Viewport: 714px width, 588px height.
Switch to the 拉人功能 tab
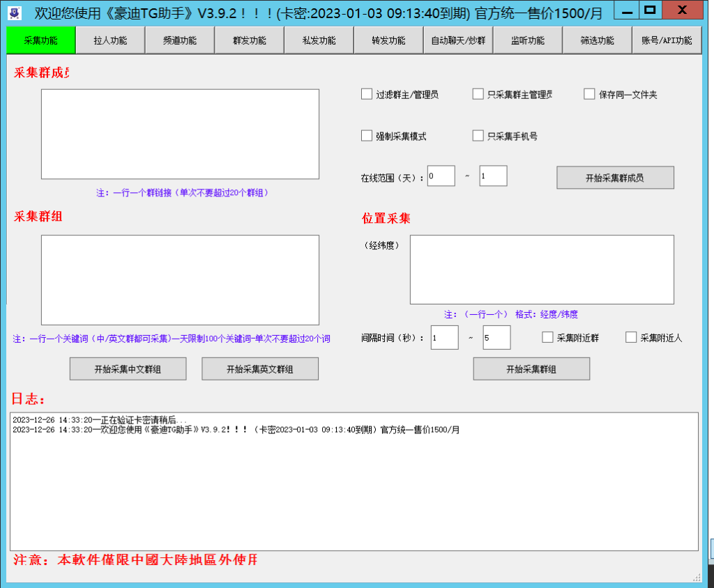(110, 40)
